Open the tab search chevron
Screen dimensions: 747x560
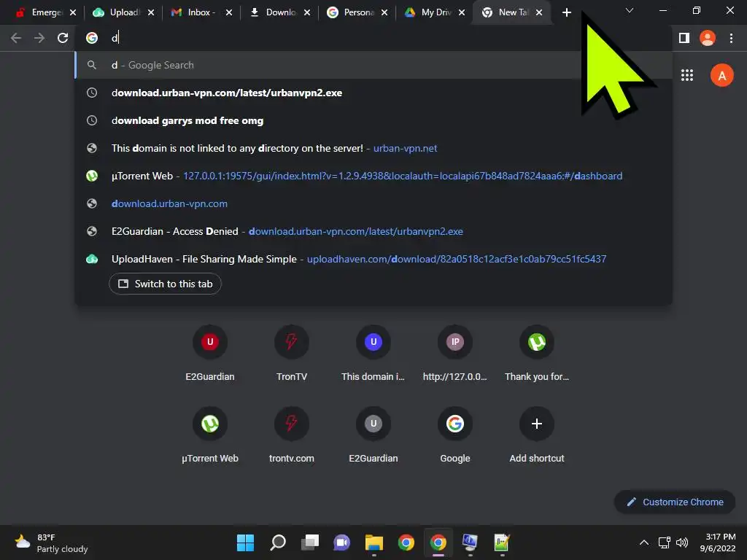click(x=630, y=10)
